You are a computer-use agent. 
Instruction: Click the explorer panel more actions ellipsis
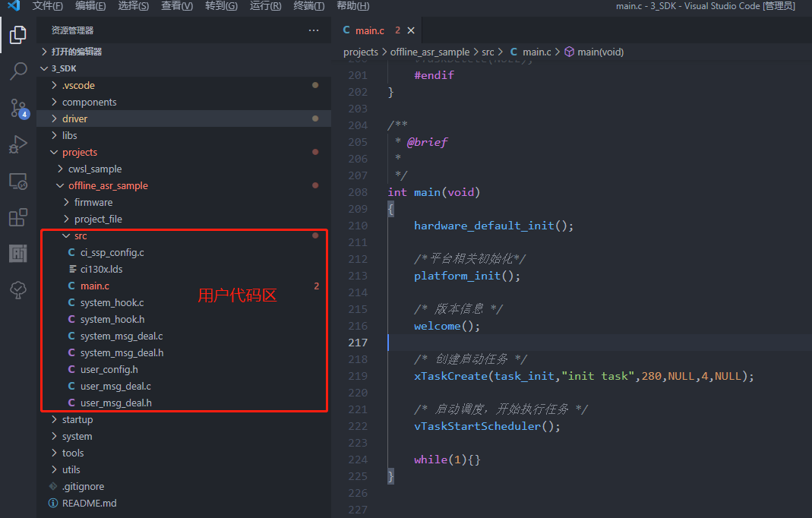tap(314, 30)
